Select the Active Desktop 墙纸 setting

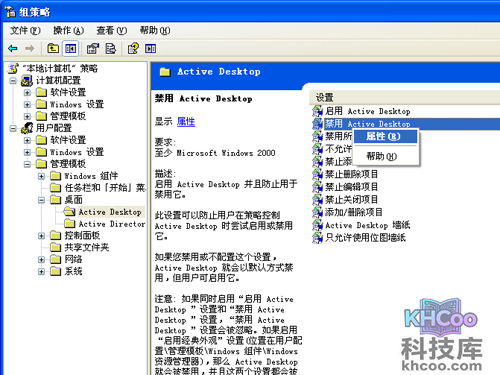[x=367, y=225]
